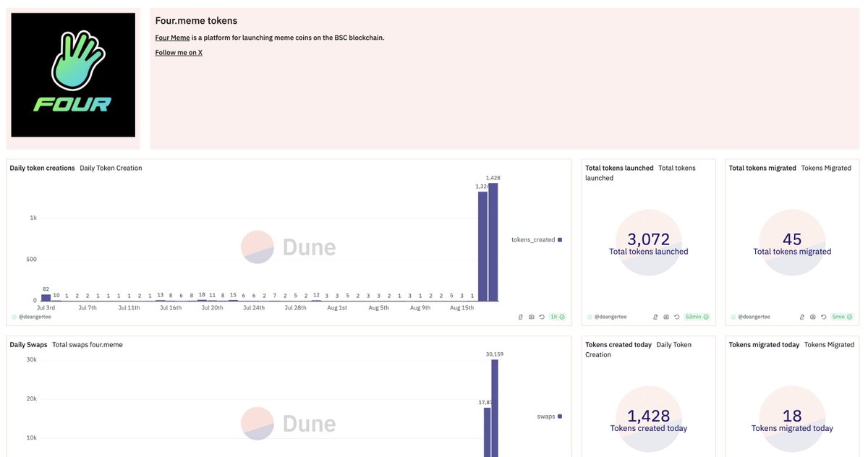Click the Four logo image
Viewport: 868px width, 457px height.
point(73,74)
